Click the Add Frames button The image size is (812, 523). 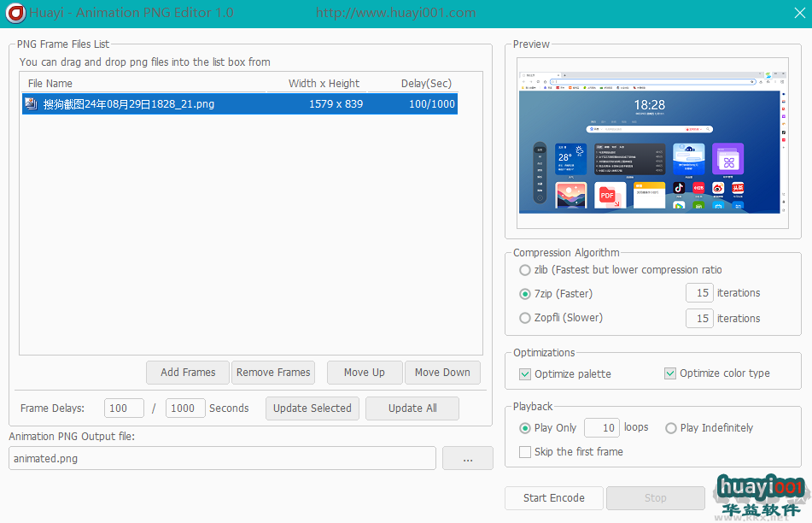pyautogui.click(x=188, y=373)
